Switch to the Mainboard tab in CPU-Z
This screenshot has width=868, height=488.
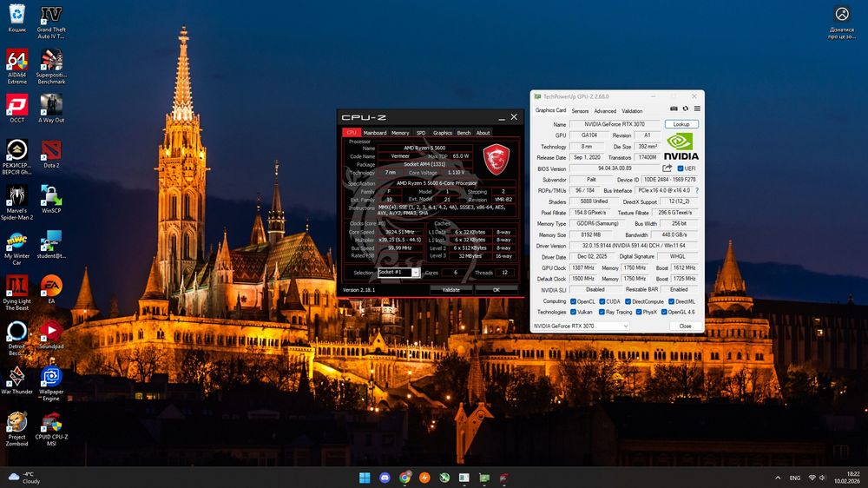[375, 132]
